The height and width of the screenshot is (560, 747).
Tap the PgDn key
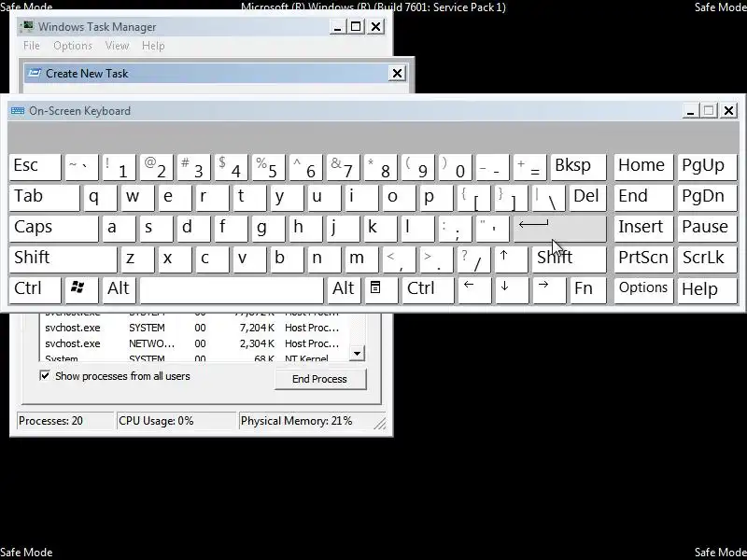coord(707,198)
